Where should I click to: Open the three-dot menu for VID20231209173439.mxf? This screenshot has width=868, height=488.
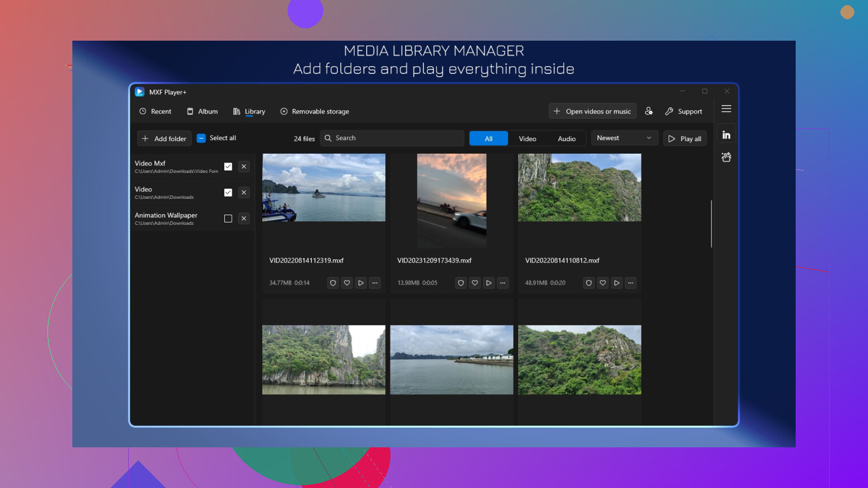click(502, 283)
